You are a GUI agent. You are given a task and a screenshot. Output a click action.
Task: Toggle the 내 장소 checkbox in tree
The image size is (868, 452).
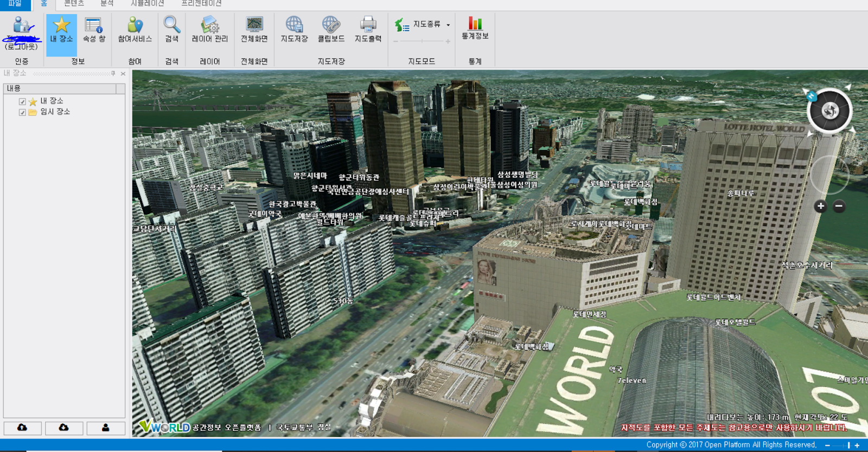(x=22, y=101)
